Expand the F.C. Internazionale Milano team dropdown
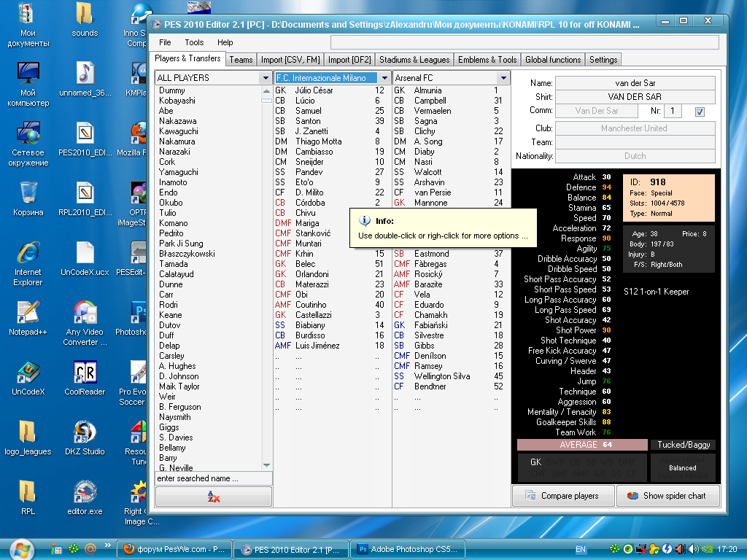747x560 pixels. (x=384, y=77)
